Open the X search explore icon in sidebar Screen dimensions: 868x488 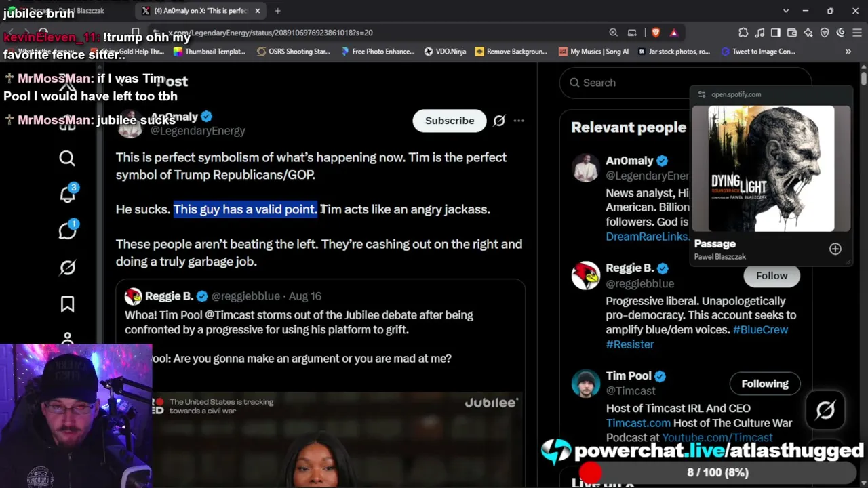pyautogui.click(x=67, y=159)
